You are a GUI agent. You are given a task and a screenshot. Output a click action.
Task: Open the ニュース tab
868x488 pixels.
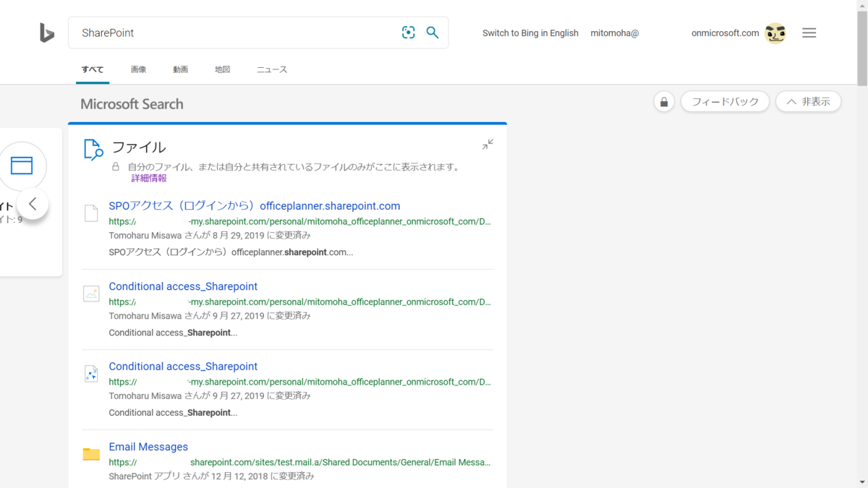[272, 69]
